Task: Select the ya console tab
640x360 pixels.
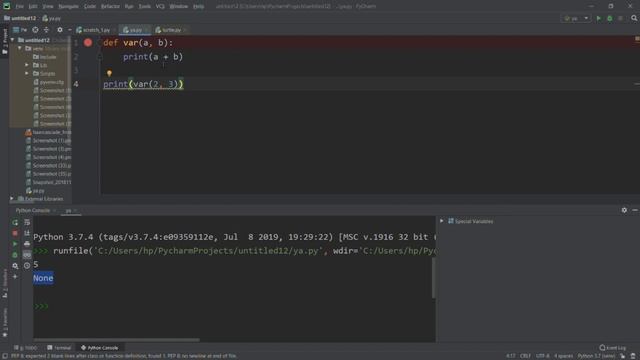Action: (x=70, y=211)
